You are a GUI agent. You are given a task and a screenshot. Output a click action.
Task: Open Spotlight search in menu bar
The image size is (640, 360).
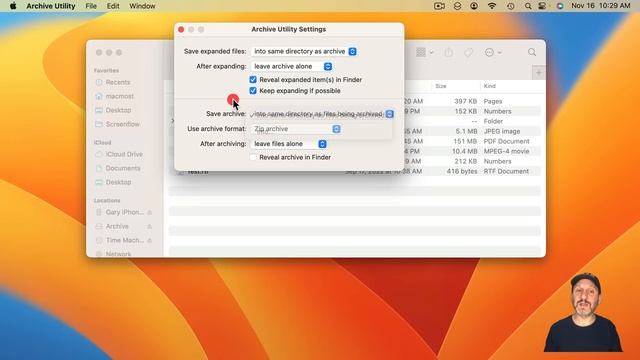pyautogui.click(x=528, y=6)
